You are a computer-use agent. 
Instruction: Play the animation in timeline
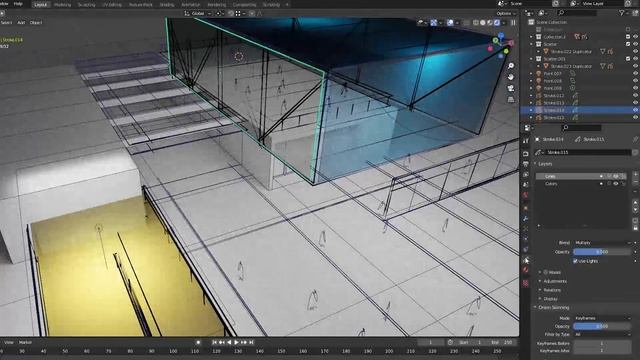[236, 342]
